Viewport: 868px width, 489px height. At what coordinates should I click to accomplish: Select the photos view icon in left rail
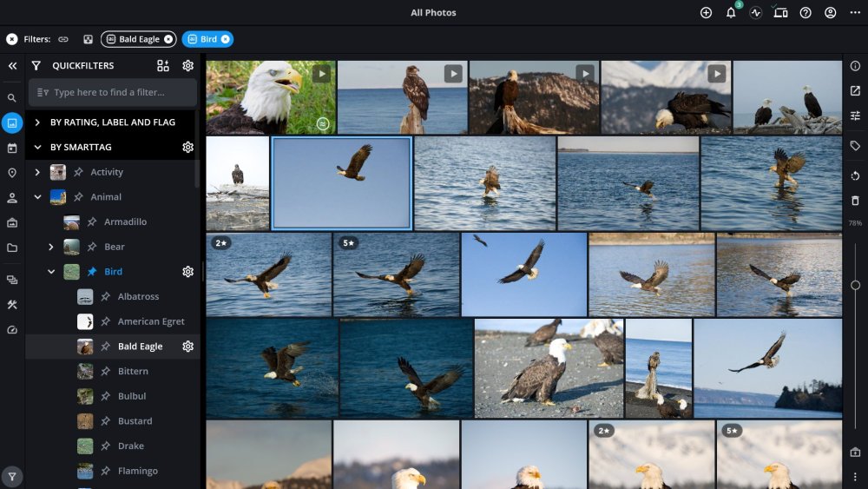click(12, 123)
